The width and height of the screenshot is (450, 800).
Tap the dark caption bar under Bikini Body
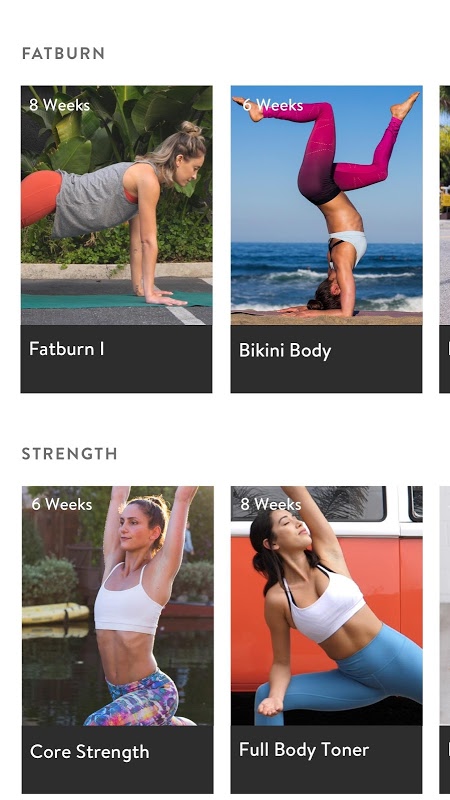coord(327,359)
